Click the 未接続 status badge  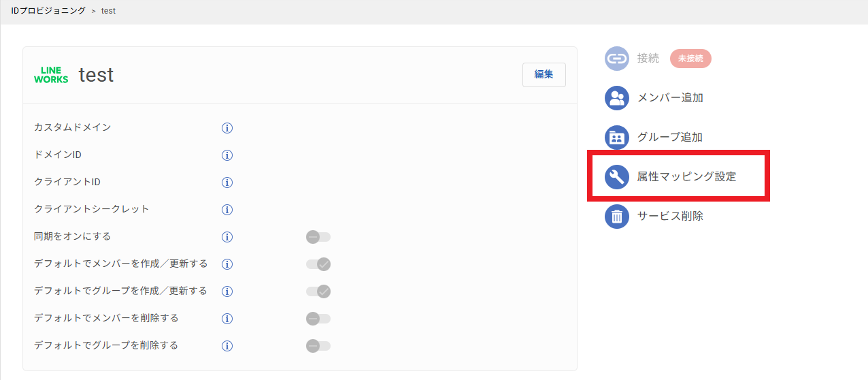[690, 59]
